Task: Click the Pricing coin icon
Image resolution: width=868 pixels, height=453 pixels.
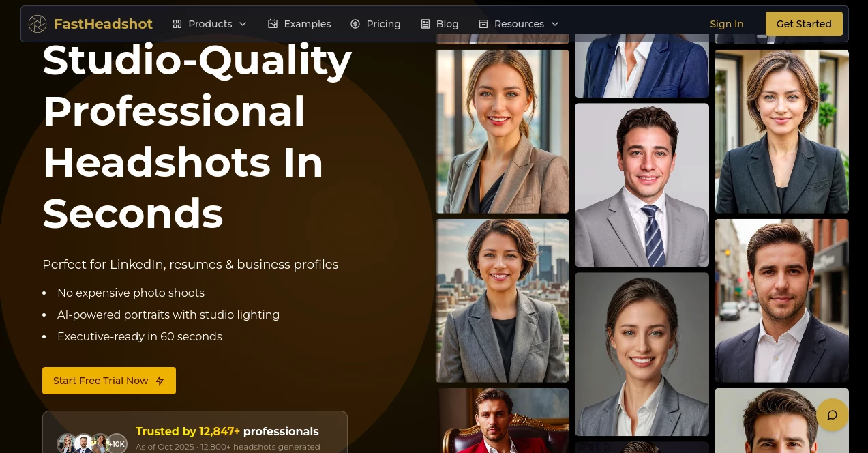Action: coord(355,24)
